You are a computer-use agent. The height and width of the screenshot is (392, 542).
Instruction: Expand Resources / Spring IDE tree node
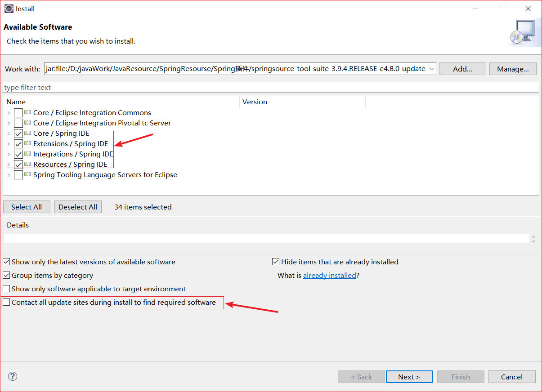(x=9, y=165)
